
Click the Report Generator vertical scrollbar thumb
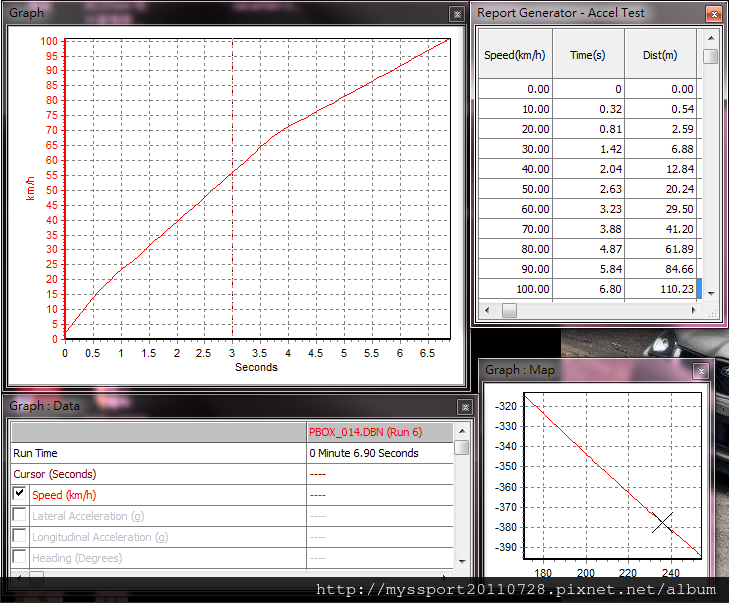710,56
